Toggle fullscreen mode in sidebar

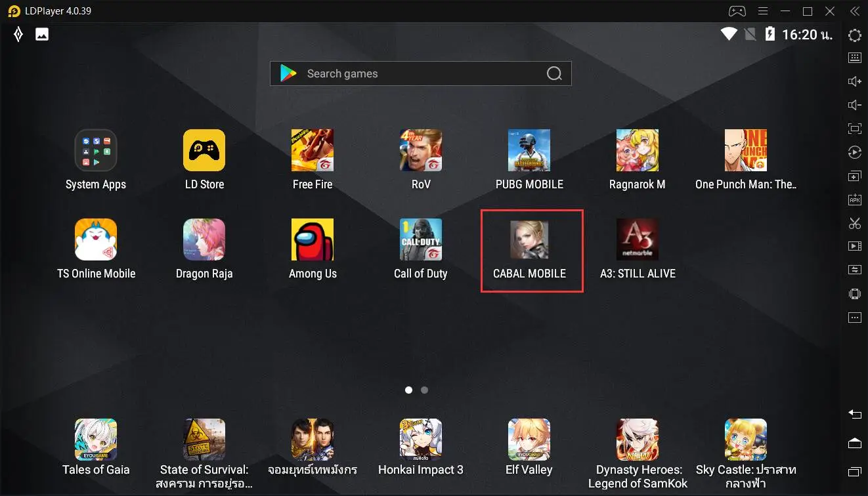pyautogui.click(x=855, y=129)
